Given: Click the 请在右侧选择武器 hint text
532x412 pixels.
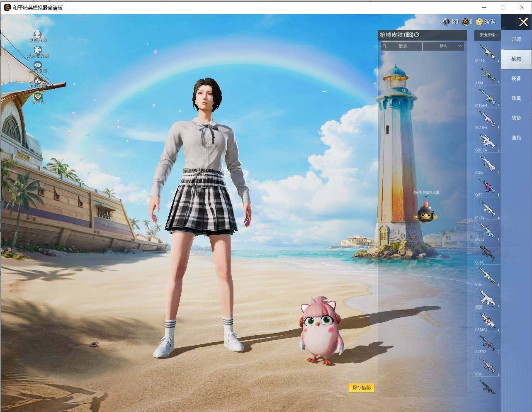Looking at the screenshot, I should coord(426,192).
